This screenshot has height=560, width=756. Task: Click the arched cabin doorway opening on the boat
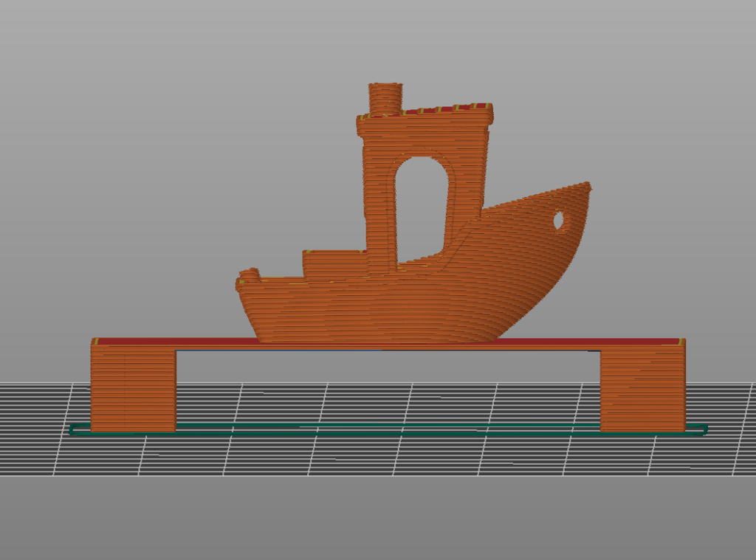pyautogui.click(x=422, y=212)
